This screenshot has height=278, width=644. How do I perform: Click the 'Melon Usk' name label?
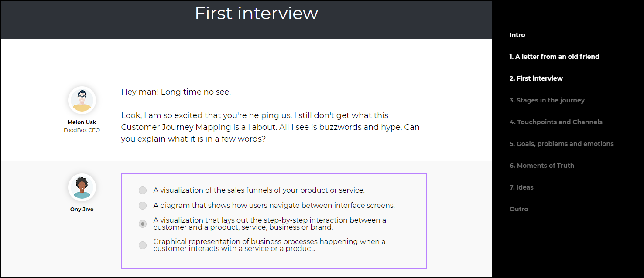pyautogui.click(x=82, y=122)
